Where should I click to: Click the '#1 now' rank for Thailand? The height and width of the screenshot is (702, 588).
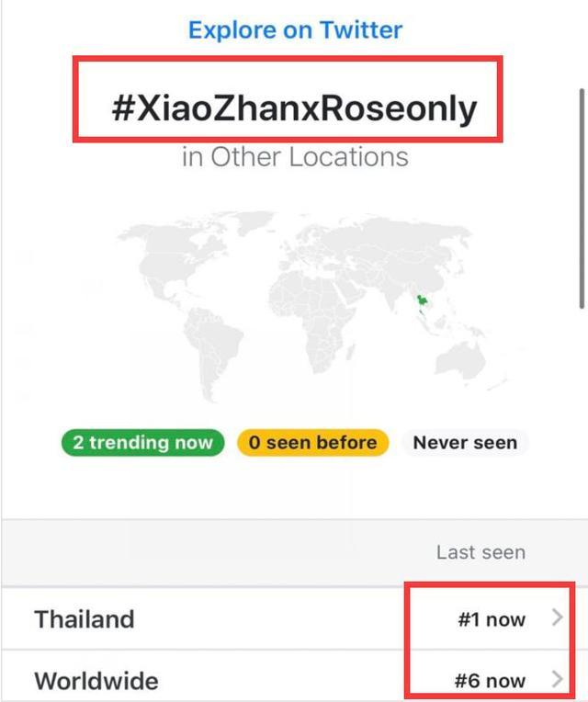point(492,619)
